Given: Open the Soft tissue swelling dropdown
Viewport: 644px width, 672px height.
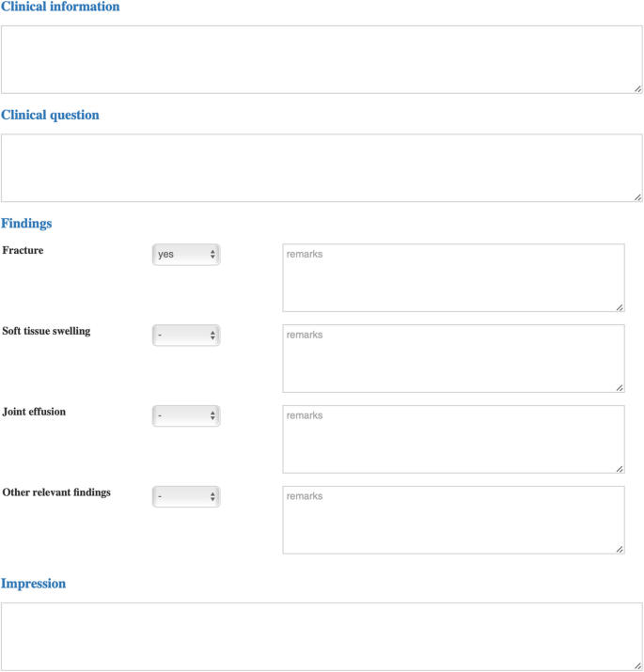Looking at the screenshot, I should (186, 335).
